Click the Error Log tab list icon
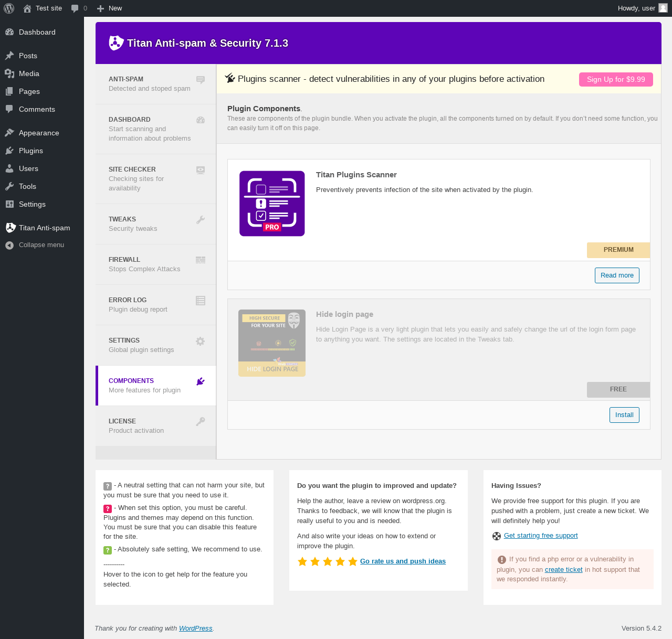 coord(201,301)
